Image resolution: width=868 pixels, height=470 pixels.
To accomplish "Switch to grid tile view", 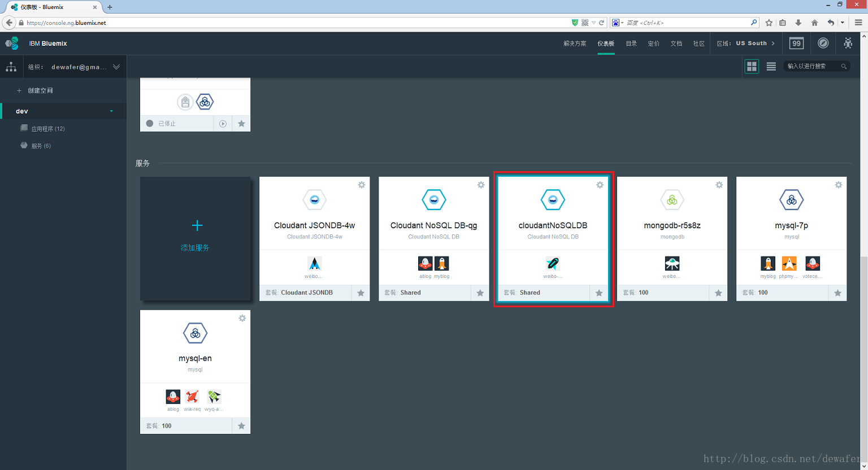I will pos(752,66).
